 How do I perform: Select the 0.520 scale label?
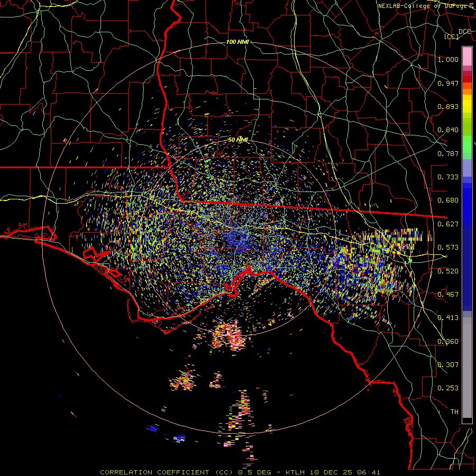pos(448,271)
